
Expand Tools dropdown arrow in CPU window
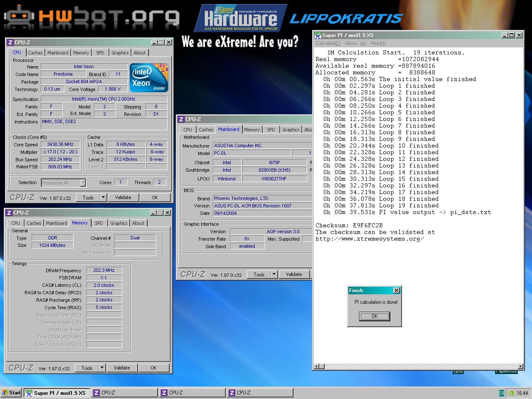coord(103,198)
